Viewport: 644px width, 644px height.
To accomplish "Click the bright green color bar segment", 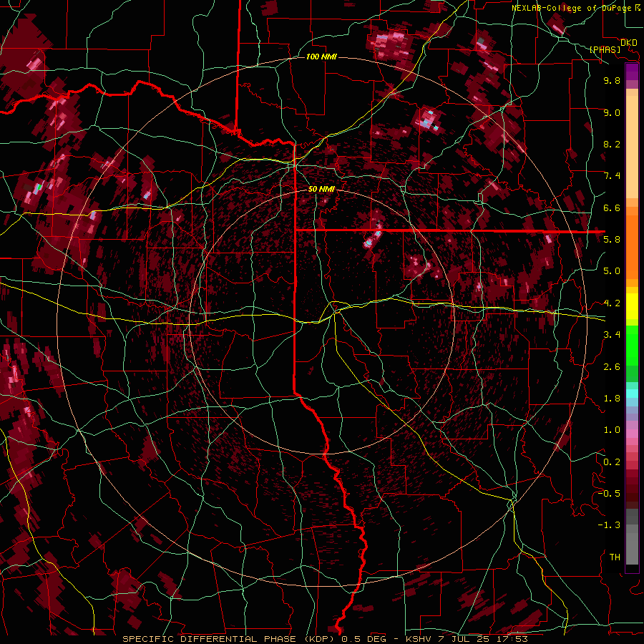I will point(632,344).
